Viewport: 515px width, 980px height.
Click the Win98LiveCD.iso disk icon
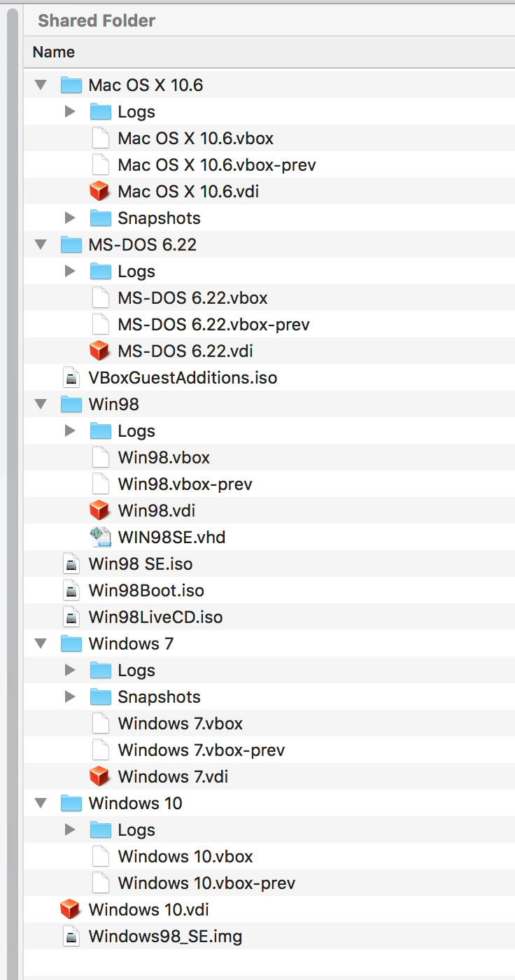coord(71,617)
